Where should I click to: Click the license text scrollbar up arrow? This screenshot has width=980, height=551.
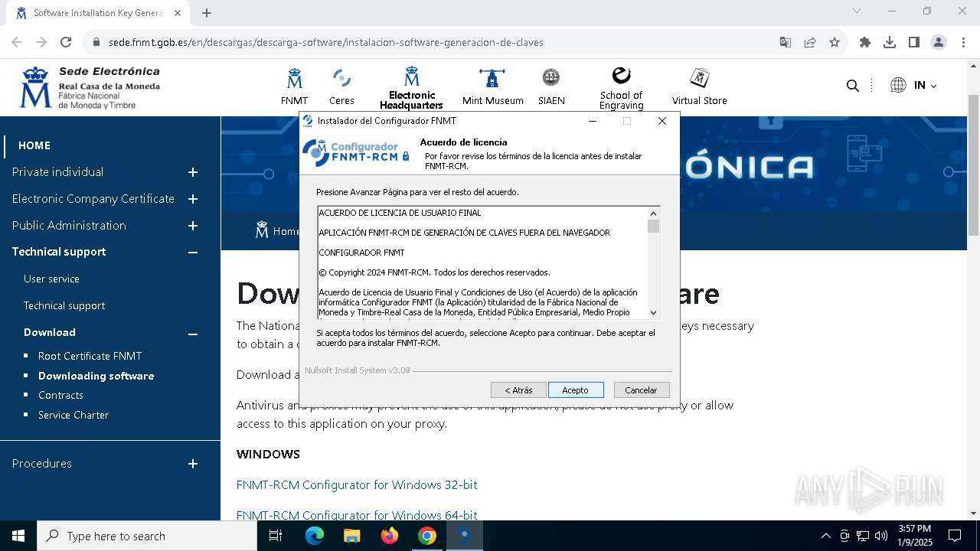pos(653,214)
